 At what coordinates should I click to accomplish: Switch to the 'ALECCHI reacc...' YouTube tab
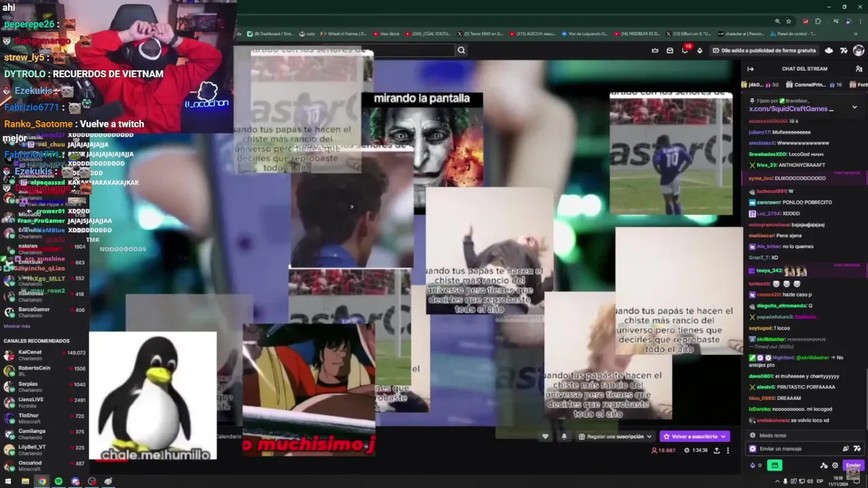point(533,33)
